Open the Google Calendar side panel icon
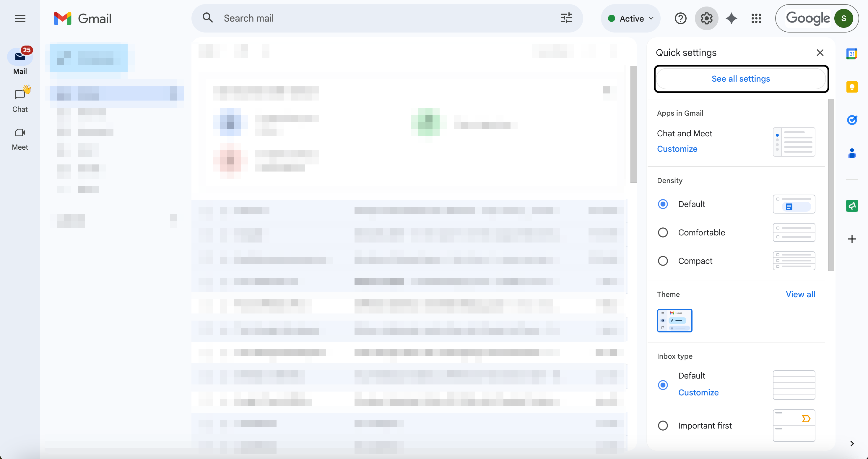This screenshot has width=868, height=459. point(851,54)
